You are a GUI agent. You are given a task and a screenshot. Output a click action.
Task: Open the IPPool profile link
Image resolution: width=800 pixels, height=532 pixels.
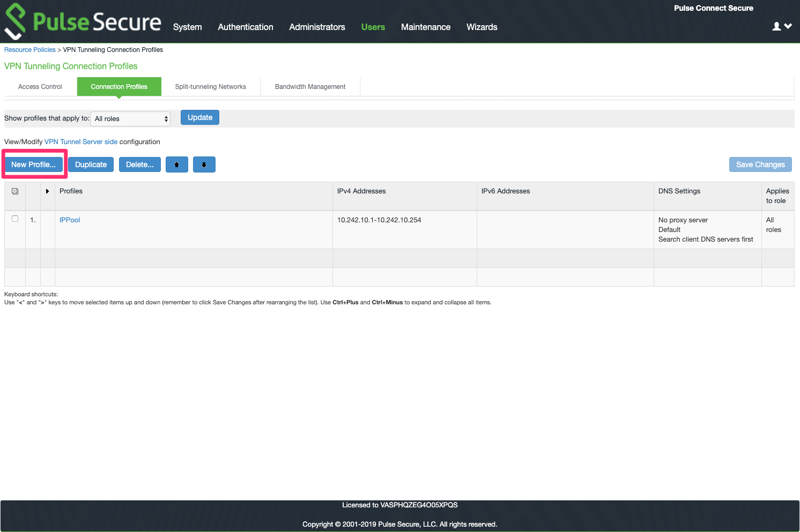click(69, 220)
